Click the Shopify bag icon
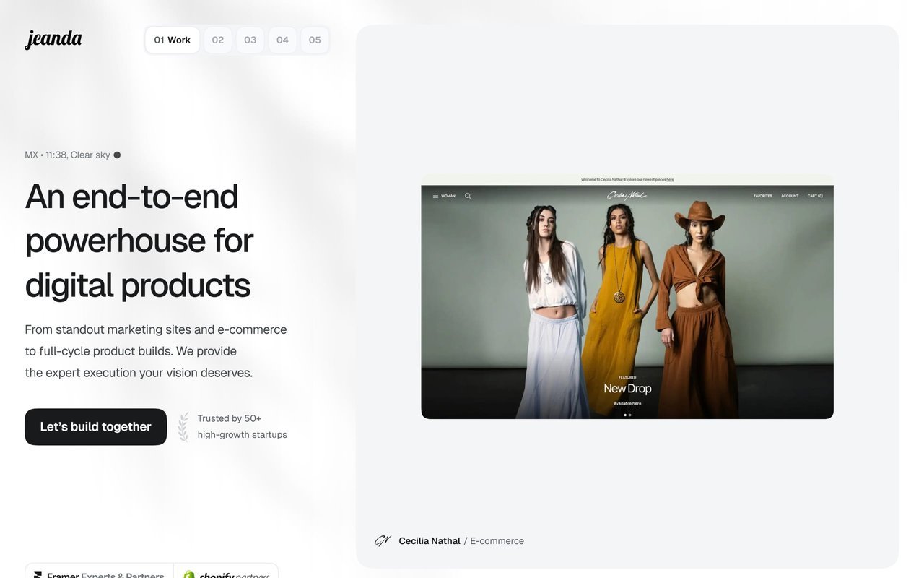The height and width of the screenshot is (578, 924). pyautogui.click(x=189, y=575)
